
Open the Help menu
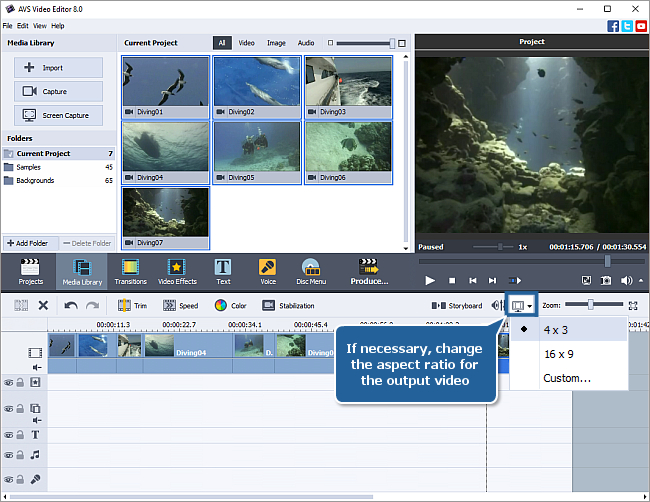(x=58, y=26)
